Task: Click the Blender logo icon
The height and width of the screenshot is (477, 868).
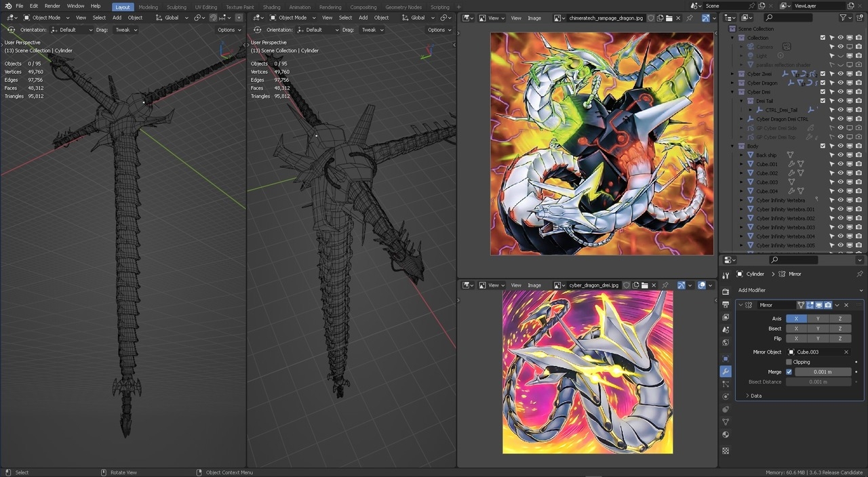Action: pos(8,6)
